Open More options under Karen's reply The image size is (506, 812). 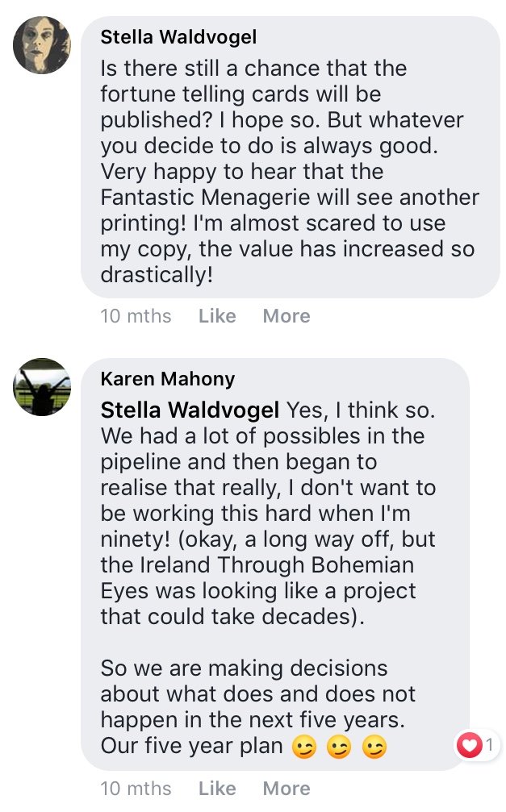tap(286, 788)
